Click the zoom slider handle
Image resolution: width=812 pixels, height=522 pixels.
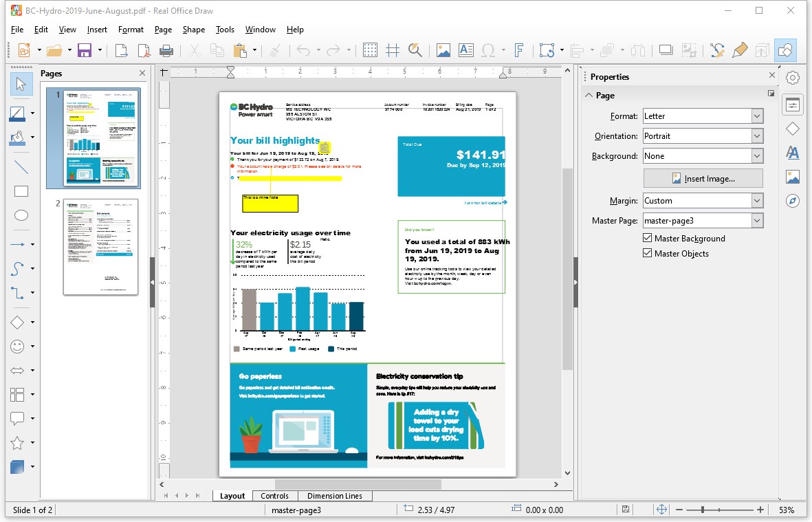pos(702,510)
